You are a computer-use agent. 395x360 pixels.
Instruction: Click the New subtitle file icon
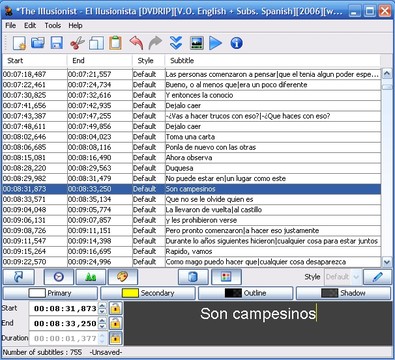click(19, 43)
